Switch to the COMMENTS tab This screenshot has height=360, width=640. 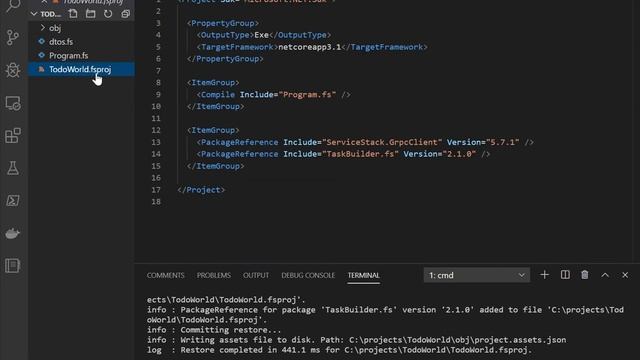point(165,276)
